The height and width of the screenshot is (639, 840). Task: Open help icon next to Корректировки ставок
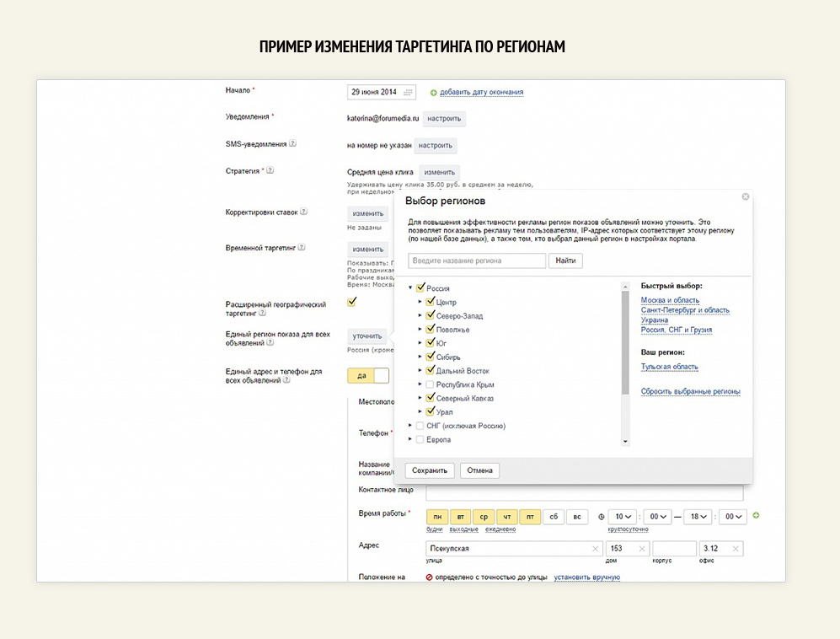(304, 212)
